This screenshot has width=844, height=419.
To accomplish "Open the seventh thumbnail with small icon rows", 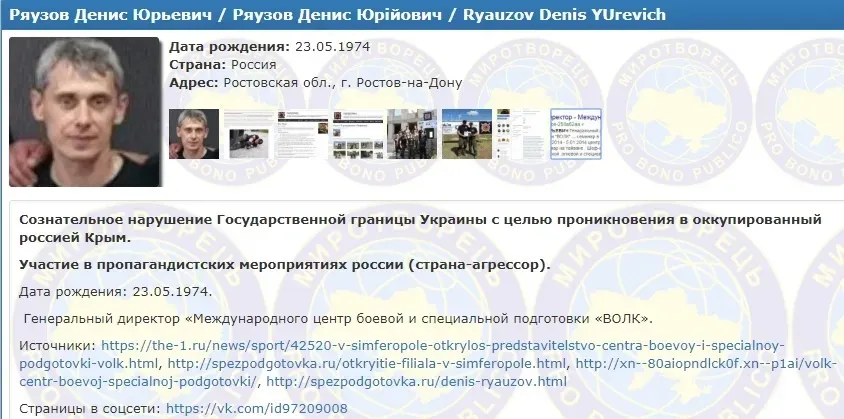I will click(522, 134).
